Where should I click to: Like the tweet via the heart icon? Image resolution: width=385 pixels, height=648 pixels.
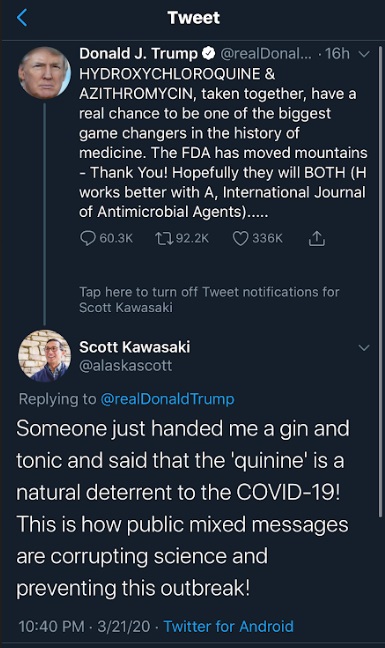[240, 238]
